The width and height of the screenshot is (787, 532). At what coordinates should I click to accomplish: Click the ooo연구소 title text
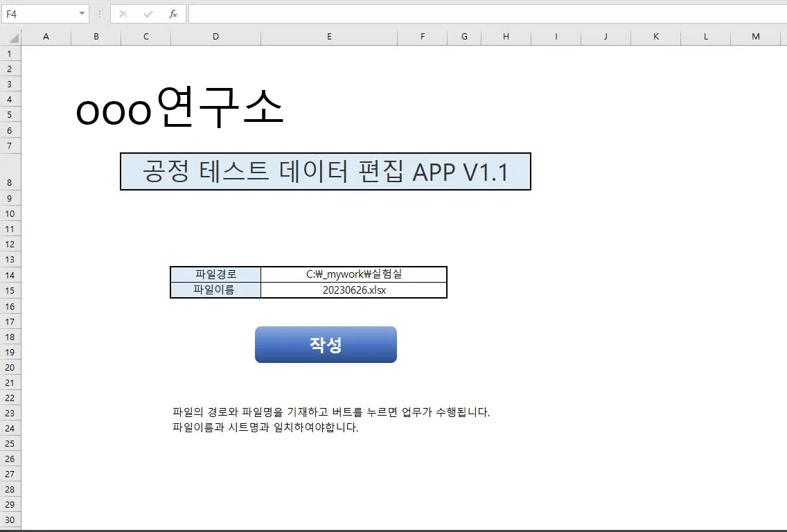[x=180, y=109]
